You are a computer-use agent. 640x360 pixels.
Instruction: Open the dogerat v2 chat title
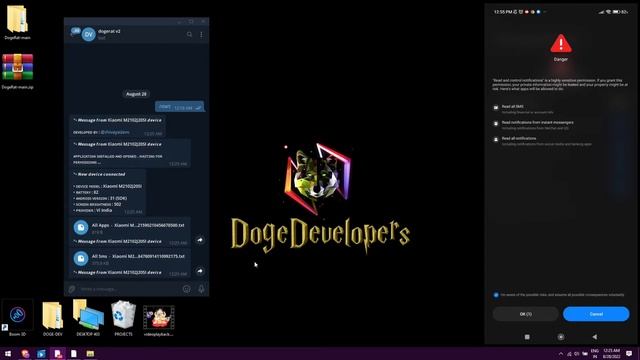[109, 31]
